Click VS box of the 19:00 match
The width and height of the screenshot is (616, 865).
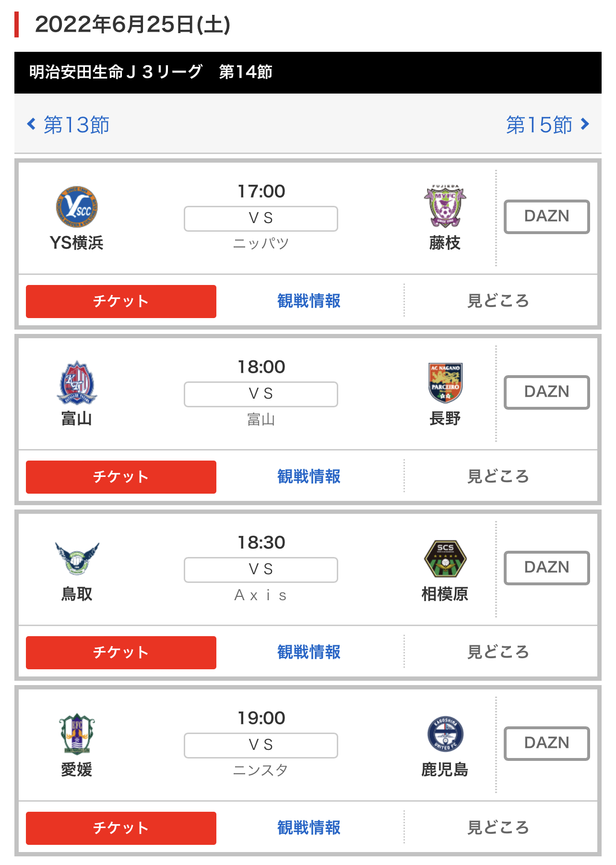261,745
